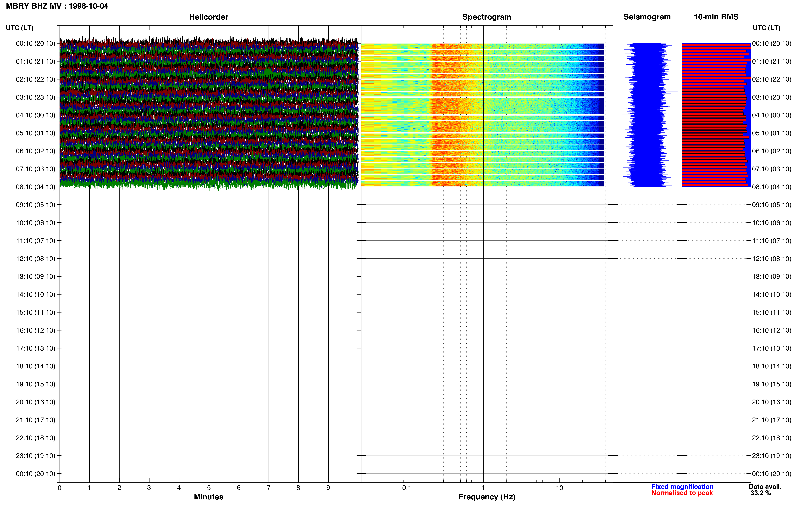
Task: Click the right time label '18:10 (14:10)'
Action: click(x=772, y=366)
